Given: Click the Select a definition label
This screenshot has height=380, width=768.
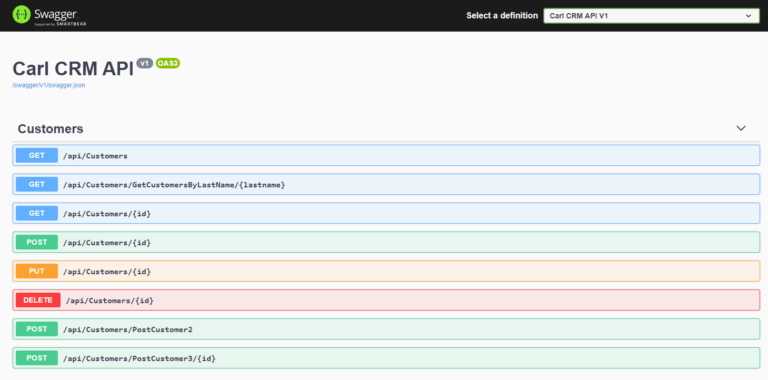Looking at the screenshot, I should point(502,16).
